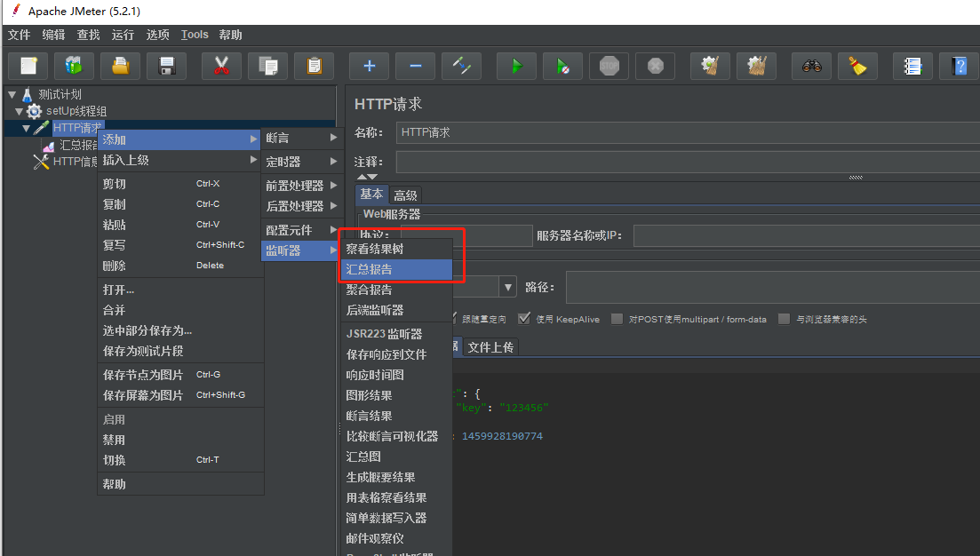Viewport: 980px width, 556px height.
Task: Click the HTTP header manager wrench icon
Action: click(41, 162)
